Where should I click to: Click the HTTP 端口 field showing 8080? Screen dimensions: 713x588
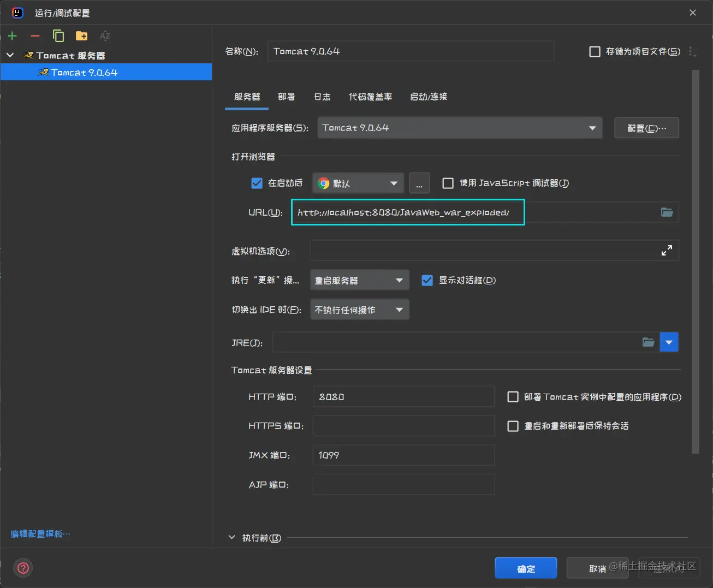pos(403,397)
